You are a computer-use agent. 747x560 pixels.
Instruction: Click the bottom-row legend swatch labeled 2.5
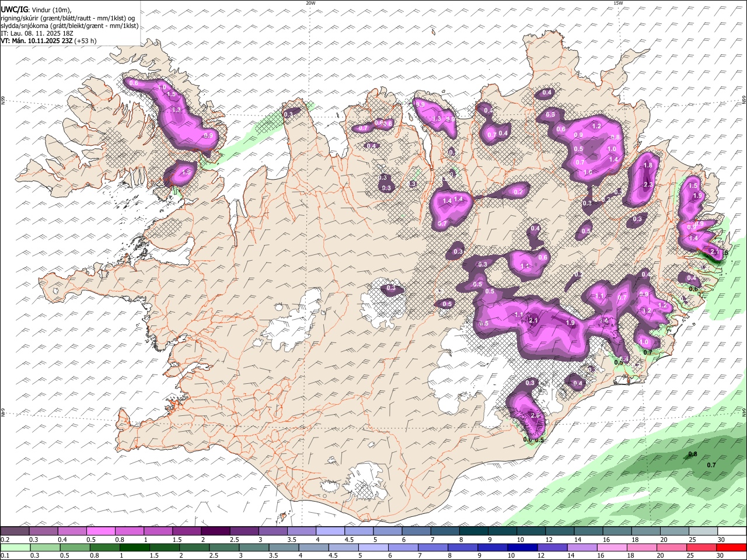pyautogui.click(x=224, y=547)
